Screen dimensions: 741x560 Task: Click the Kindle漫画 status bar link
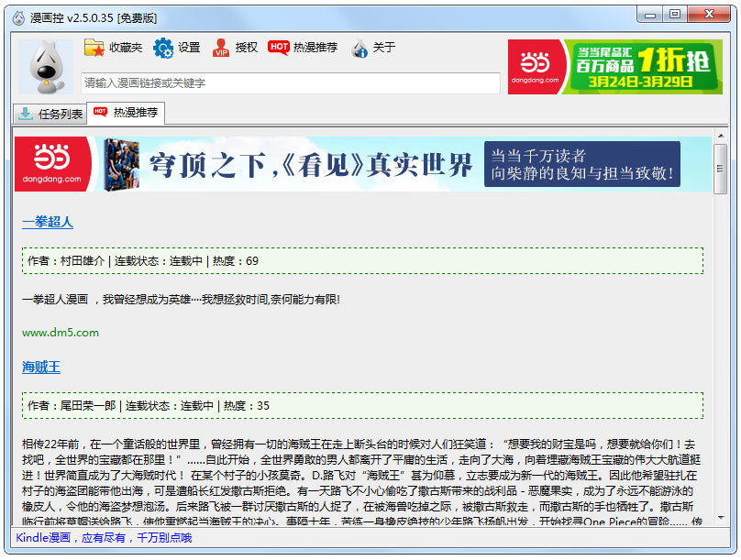[104, 538]
